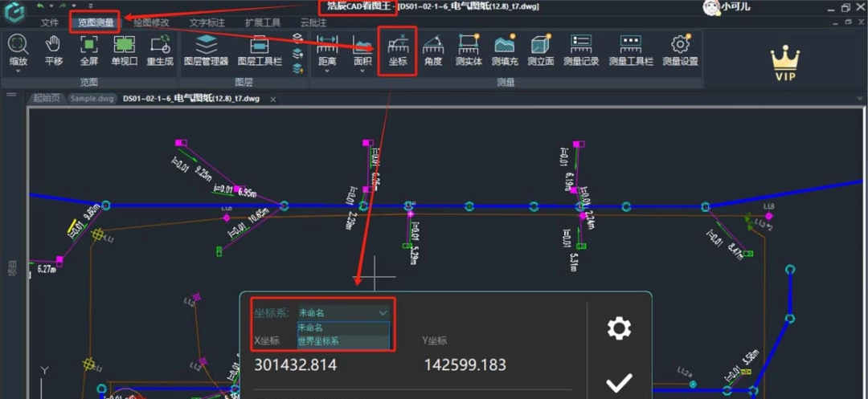Image resolution: width=868 pixels, height=399 pixels.
Task: Click the Y坐标 label
Action: coord(435,340)
